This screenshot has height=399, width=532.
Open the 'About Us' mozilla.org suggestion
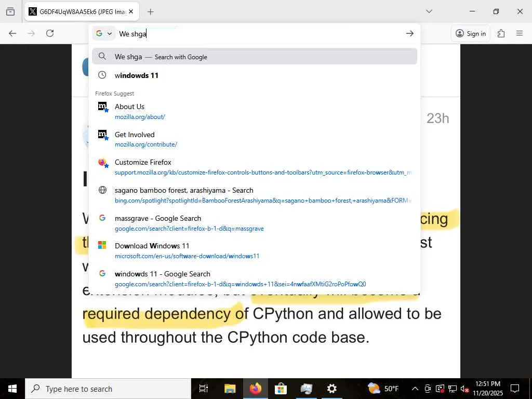point(255,111)
